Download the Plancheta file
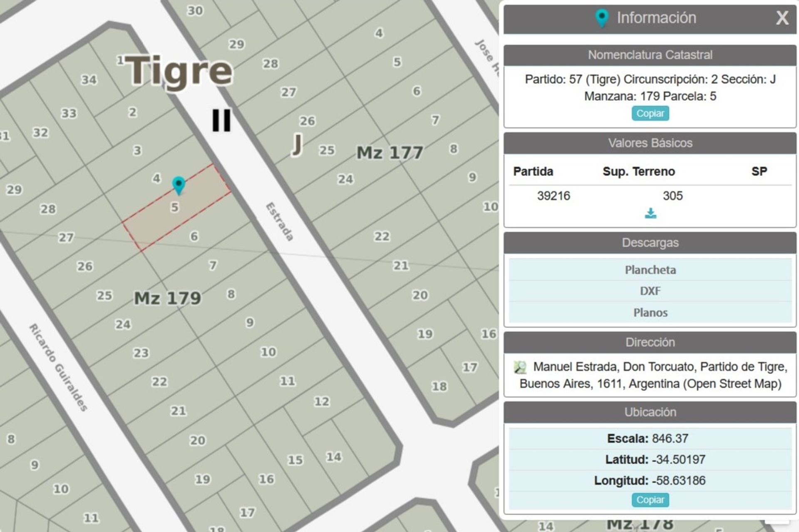 [650, 270]
